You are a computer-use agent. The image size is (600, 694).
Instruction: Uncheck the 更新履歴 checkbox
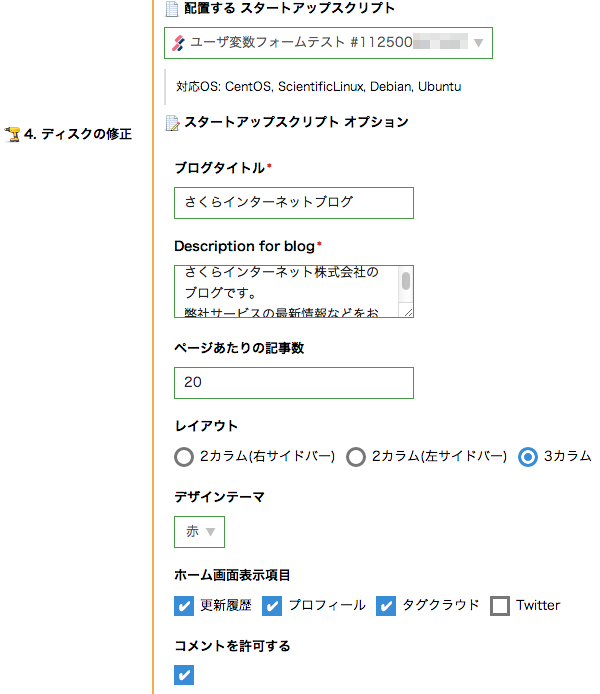(x=184, y=606)
